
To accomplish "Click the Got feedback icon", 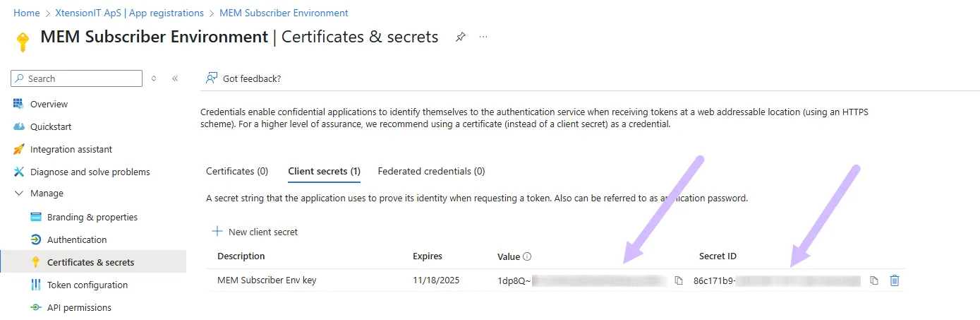I will tap(211, 78).
